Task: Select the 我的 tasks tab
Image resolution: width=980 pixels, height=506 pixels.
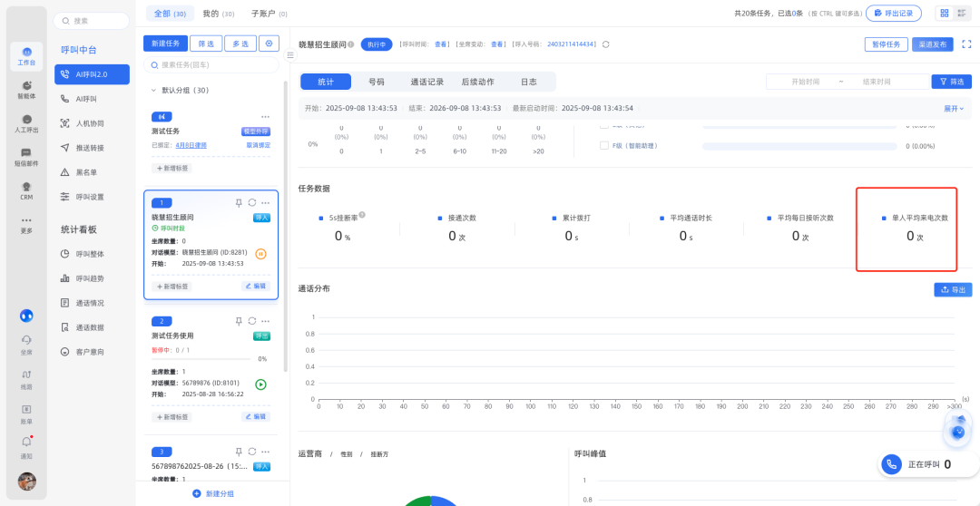Action: [x=218, y=14]
